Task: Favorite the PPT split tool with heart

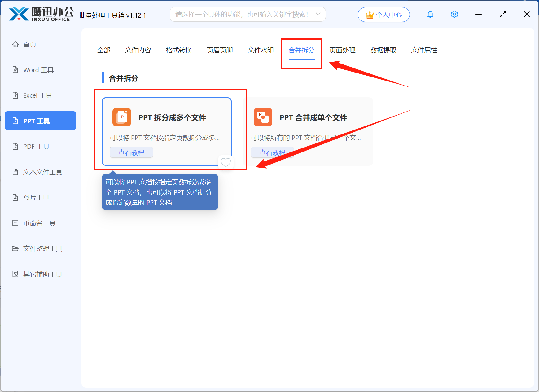Action: (x=226, y=162)
